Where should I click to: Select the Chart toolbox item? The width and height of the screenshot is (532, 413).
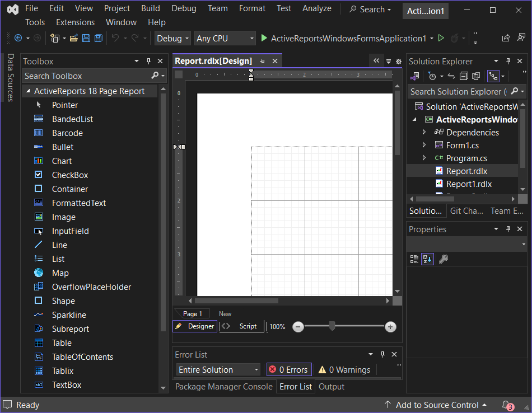(62, 161)
